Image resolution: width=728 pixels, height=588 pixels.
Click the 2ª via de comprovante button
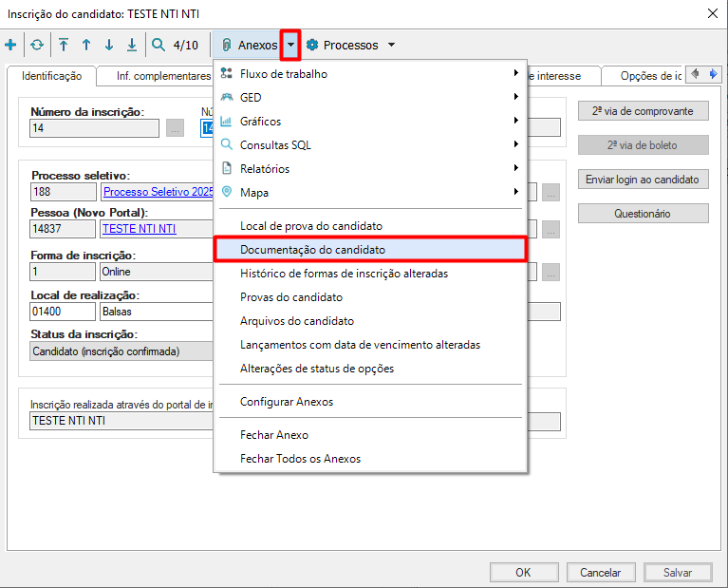pyautogui.click(x=643, y=111)
